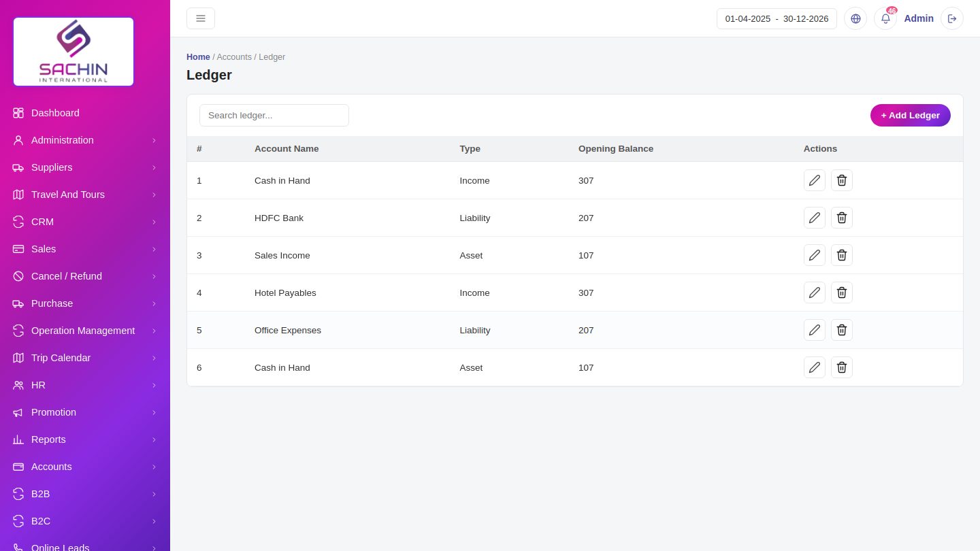The width and height of the screenshot is (980, 551).
Task: Click the Dashboard icon in the sidebar
Action: (x=18, y=113)
